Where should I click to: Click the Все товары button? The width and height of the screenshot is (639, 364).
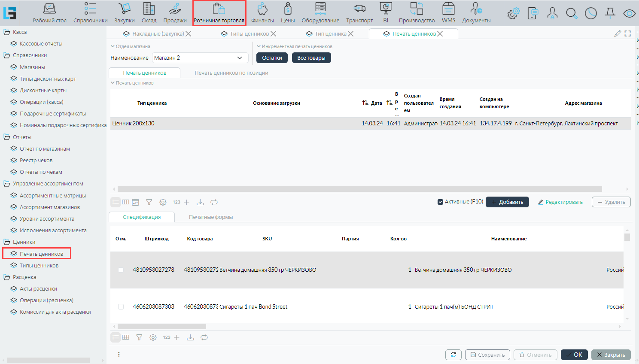coord(311,58)
